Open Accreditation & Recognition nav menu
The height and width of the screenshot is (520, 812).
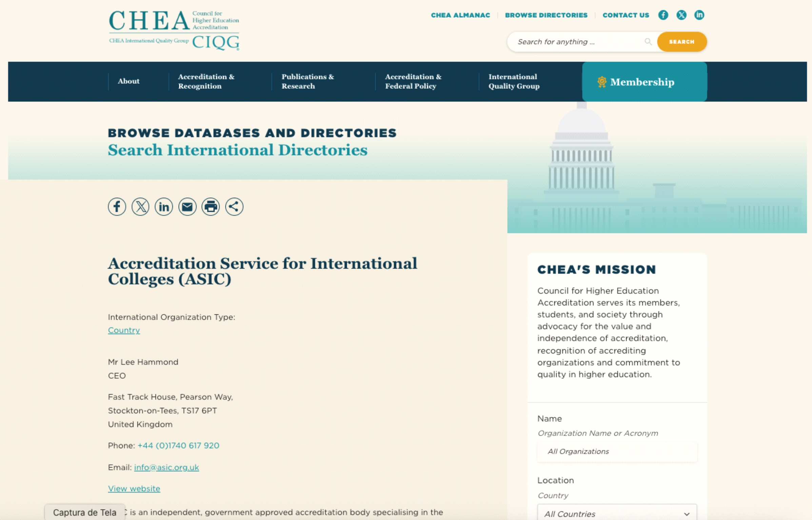[206, 81]
